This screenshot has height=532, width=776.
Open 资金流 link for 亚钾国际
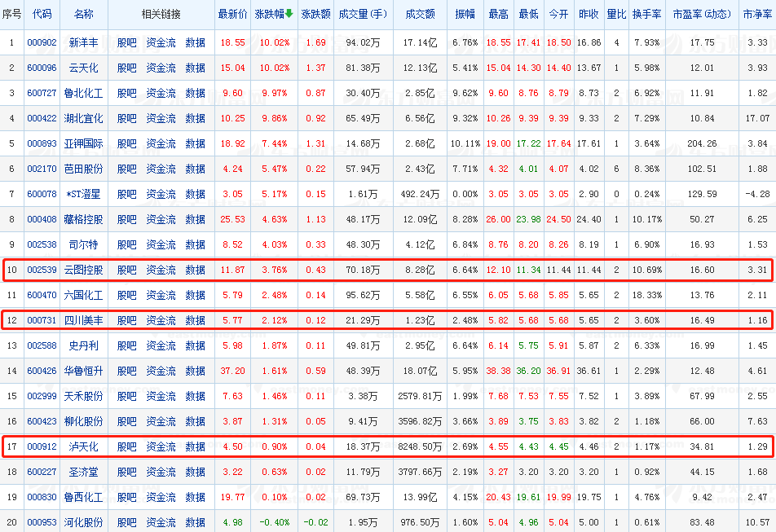(161, 143)
